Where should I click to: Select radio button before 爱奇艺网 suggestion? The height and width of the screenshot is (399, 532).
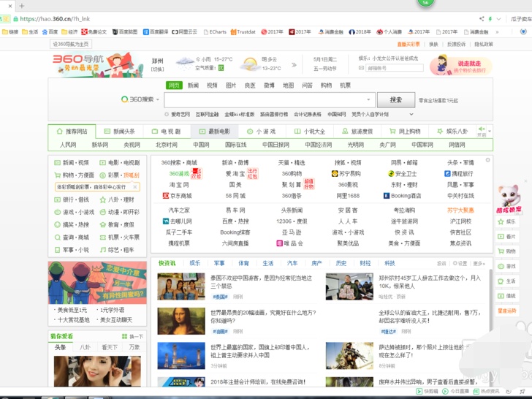click(x=167, y=114)
